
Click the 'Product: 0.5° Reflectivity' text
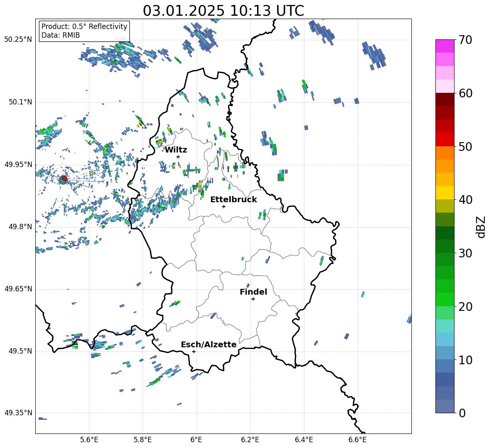[x=84, y=27]
